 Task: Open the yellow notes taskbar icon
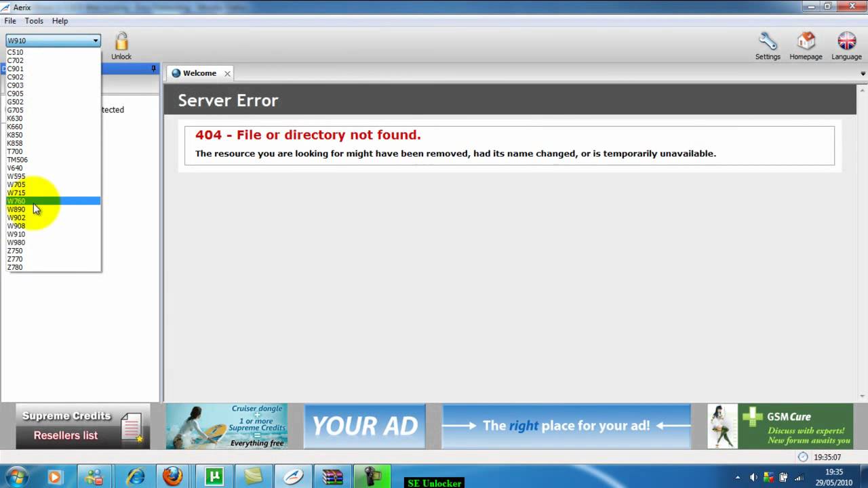point(253,476)
